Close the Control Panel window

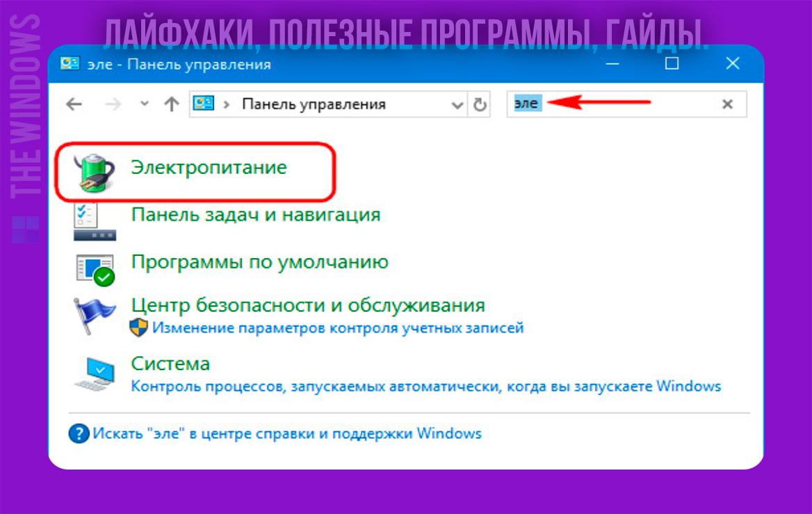732,63
